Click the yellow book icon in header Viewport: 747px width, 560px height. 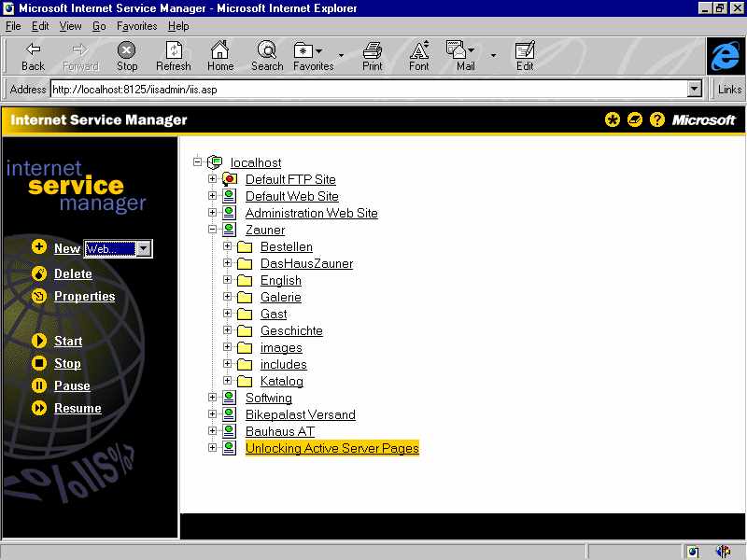635,119
